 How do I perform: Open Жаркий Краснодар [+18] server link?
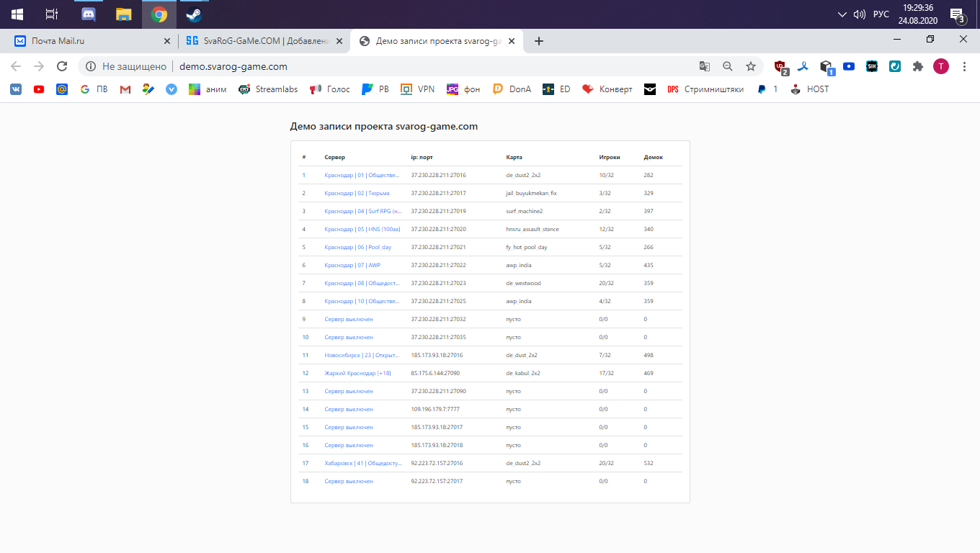pos(357,373)
